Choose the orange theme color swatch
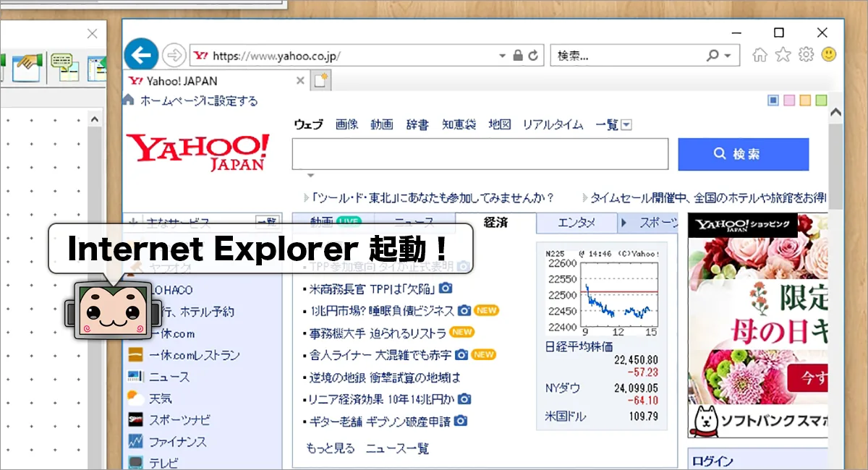This screenshot has width=868, height=470. point(805,101)
